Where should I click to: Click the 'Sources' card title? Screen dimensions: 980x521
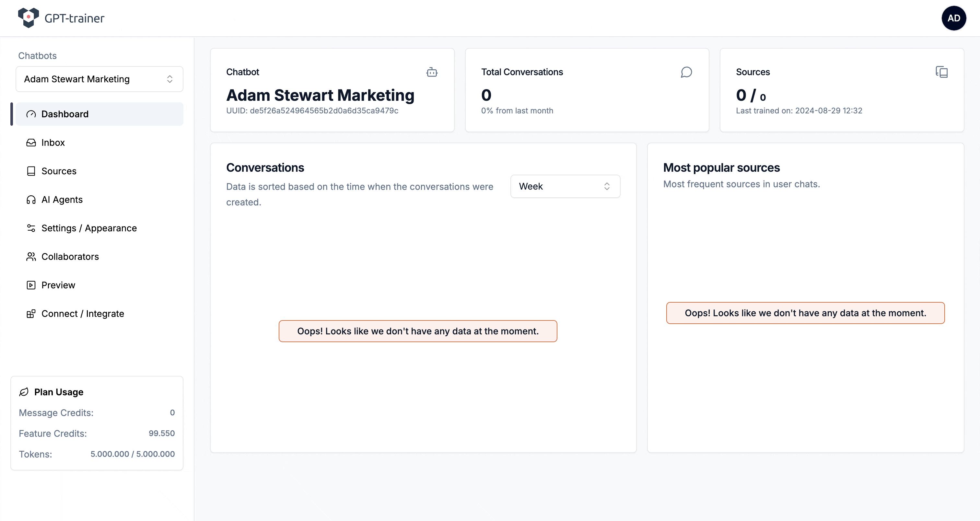752,72
